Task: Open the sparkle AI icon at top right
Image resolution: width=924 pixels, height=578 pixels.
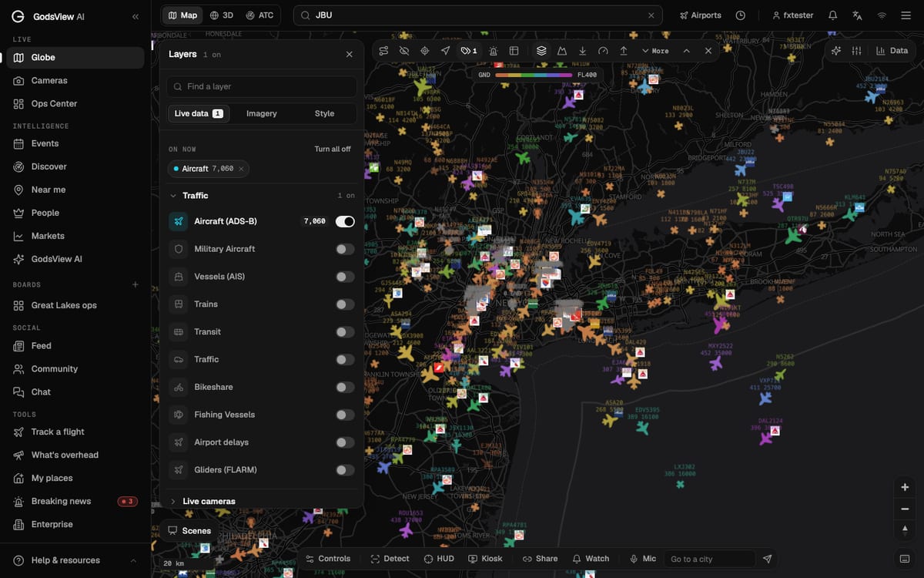Action: coord(836,51)
